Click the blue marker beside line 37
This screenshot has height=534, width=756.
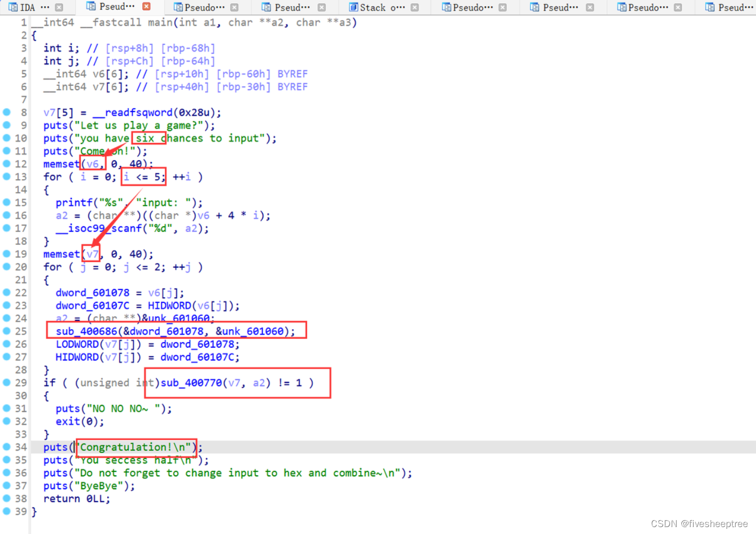tap(5, 485)
